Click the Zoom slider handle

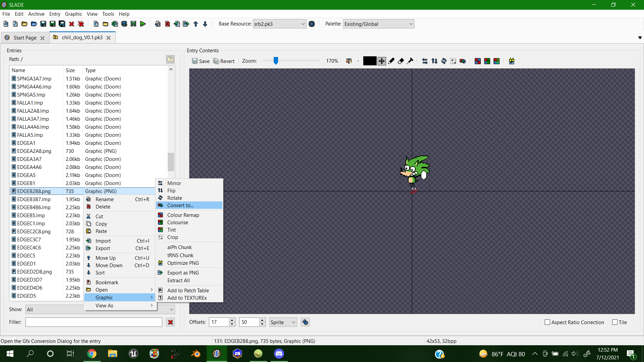(x=276, y=61)
